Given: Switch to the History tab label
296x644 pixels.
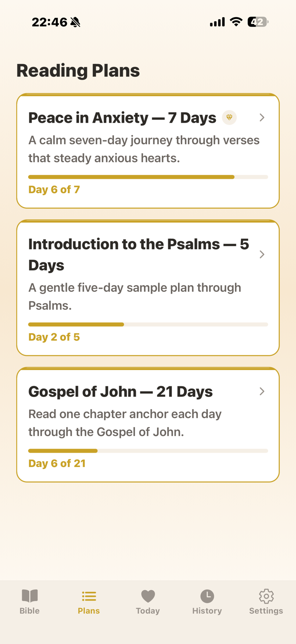Looking at the screenshot, I should tap(207, 611).
